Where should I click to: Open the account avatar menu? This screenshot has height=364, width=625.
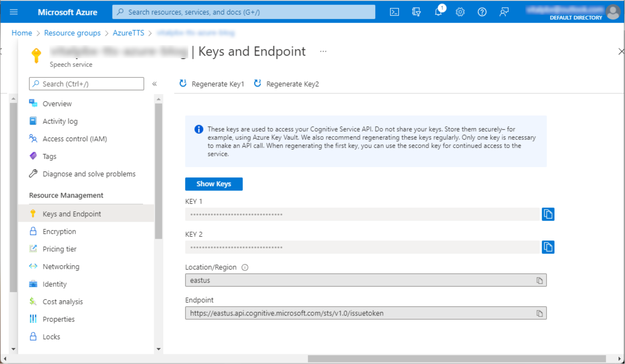click(x=613, y=12)
